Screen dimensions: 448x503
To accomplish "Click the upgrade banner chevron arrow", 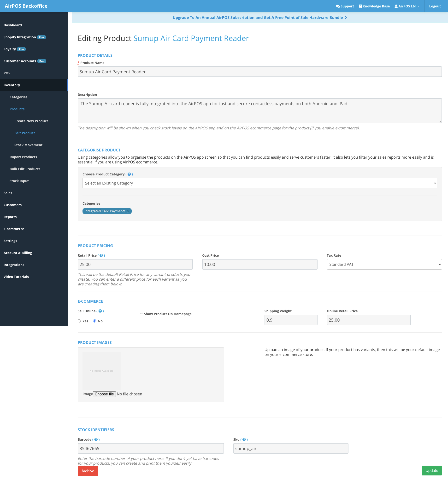I will pyautogui.click(x=346, y=17).
